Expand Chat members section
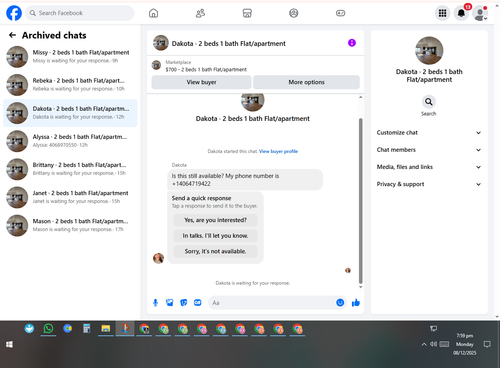This screenshot has height=368, width=500. coord(429,150)
